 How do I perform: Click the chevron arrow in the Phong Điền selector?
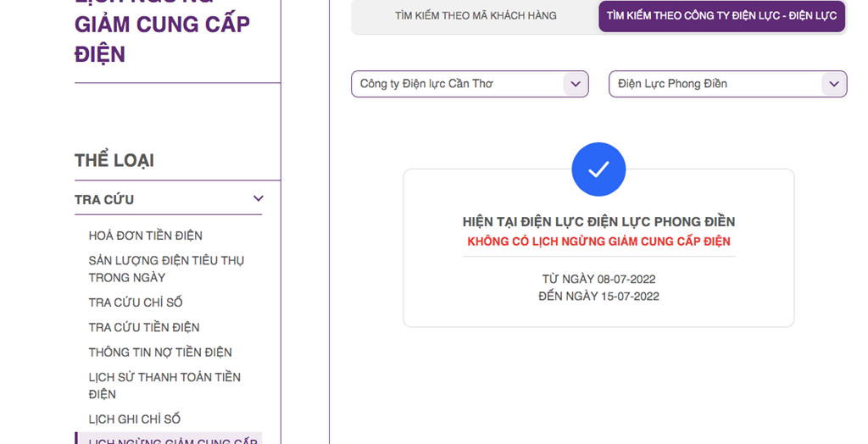[834, 84]
